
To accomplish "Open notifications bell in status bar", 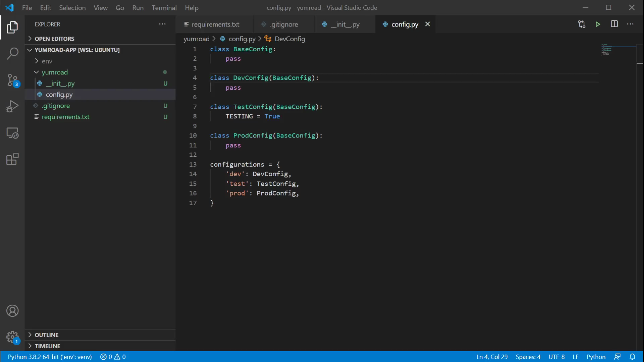I will (x=632, y=357).
